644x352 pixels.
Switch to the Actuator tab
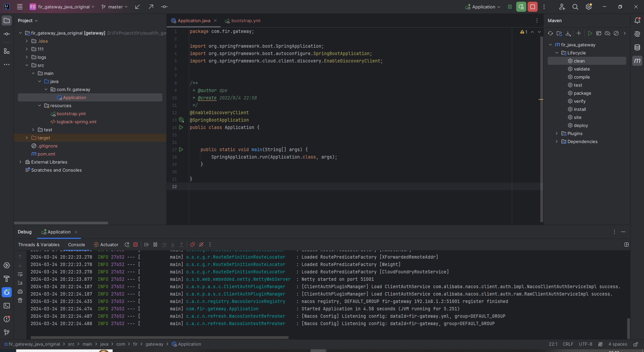tap(106, 245)
